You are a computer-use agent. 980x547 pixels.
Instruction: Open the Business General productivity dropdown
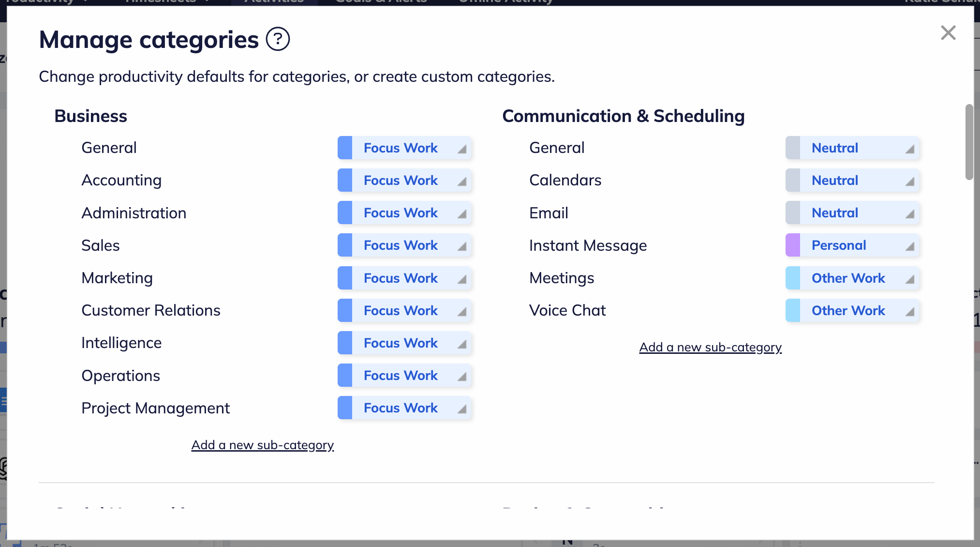pos(404,148)
